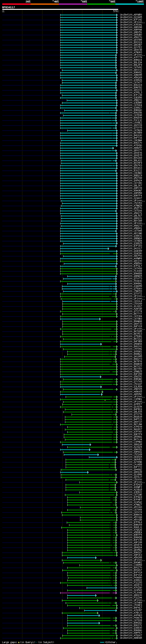This screenshot has height=644, width=146.
Task: Select label UniRef100_B8LKF9
Action: point(131,65)
